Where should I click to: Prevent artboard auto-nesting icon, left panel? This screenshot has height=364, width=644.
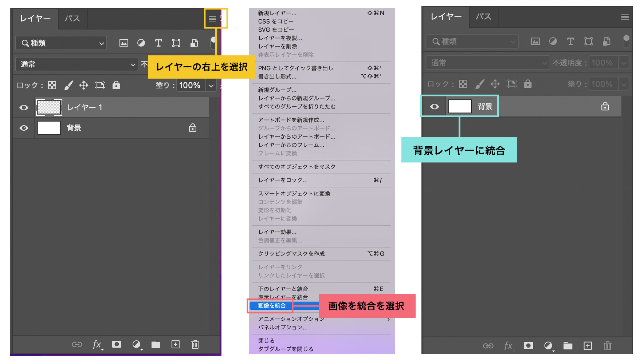click(100, 85)
